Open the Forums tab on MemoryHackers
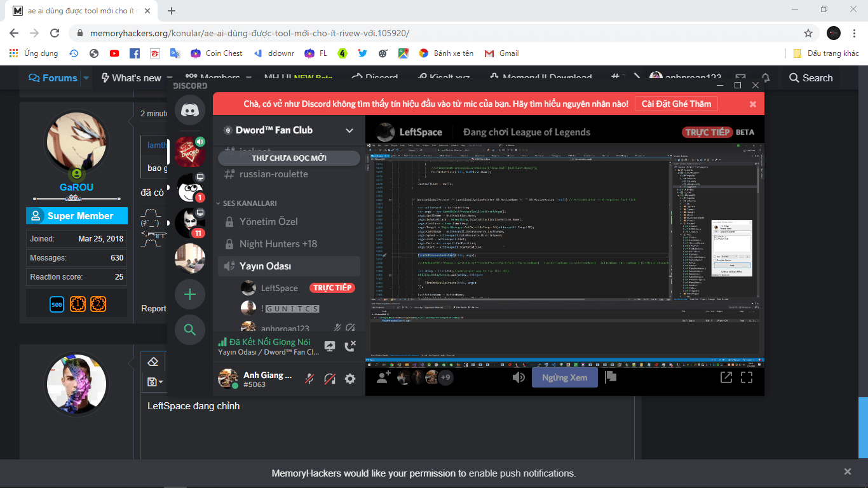Viewport: 868px width, 488px height. (x=53, y=78)
